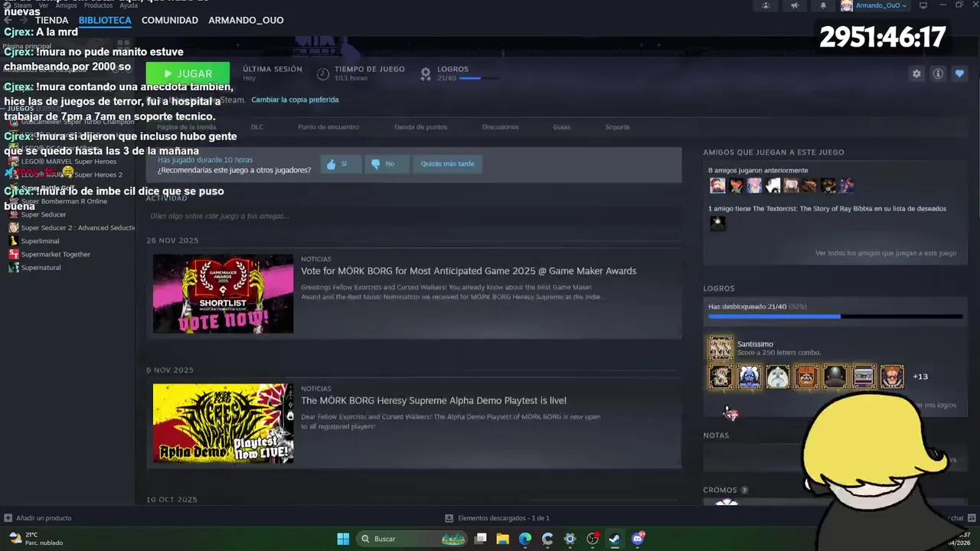Open the Guías tab
Screen dimensions: 980x551
tap(562, 127)
